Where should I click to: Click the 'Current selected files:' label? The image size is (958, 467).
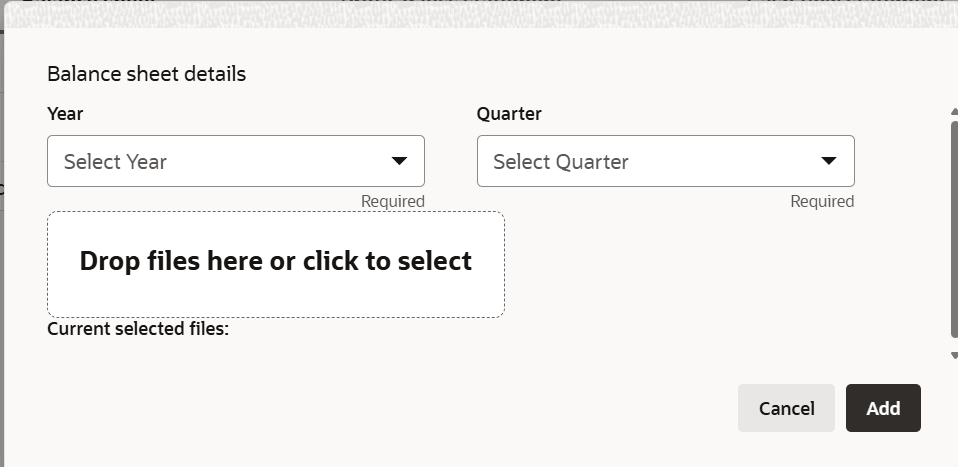point(138,328)
